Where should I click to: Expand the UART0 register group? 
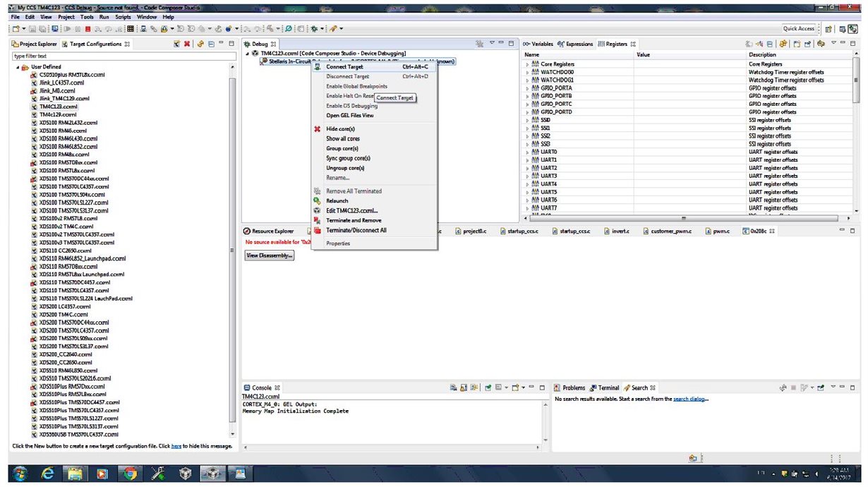click(527, 152)
